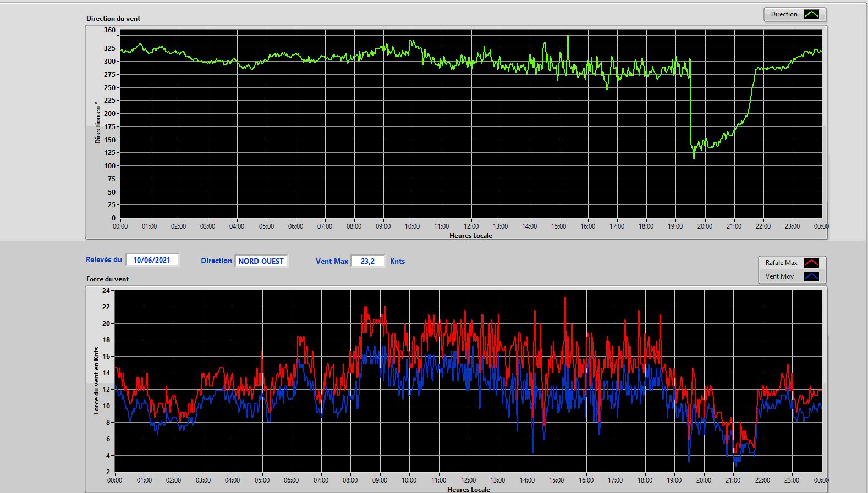Viewport: 868px width, 493px height.
Task: Click 21:00 on the force chart time axis
Action: [733, 480]
